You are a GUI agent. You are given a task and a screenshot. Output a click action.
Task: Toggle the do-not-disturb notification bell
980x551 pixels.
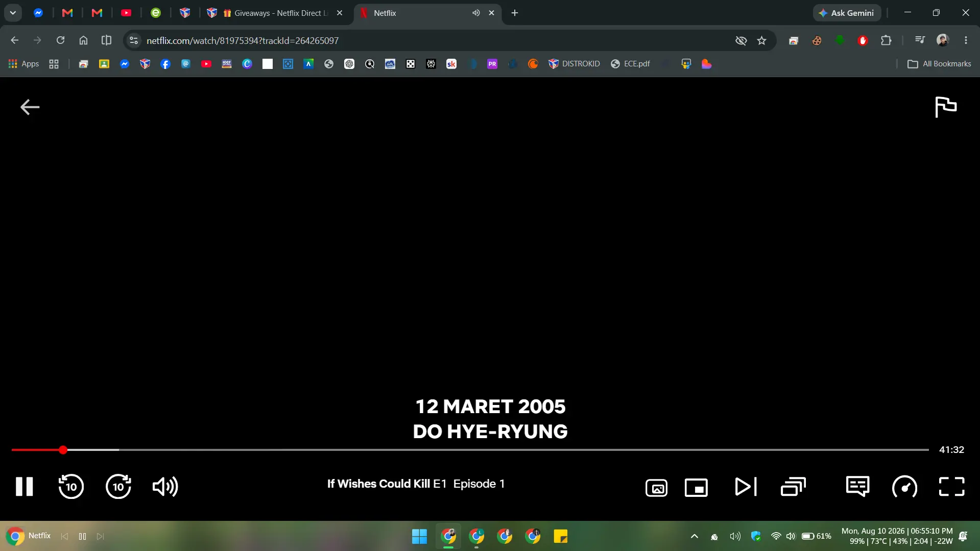coord(963,536)
